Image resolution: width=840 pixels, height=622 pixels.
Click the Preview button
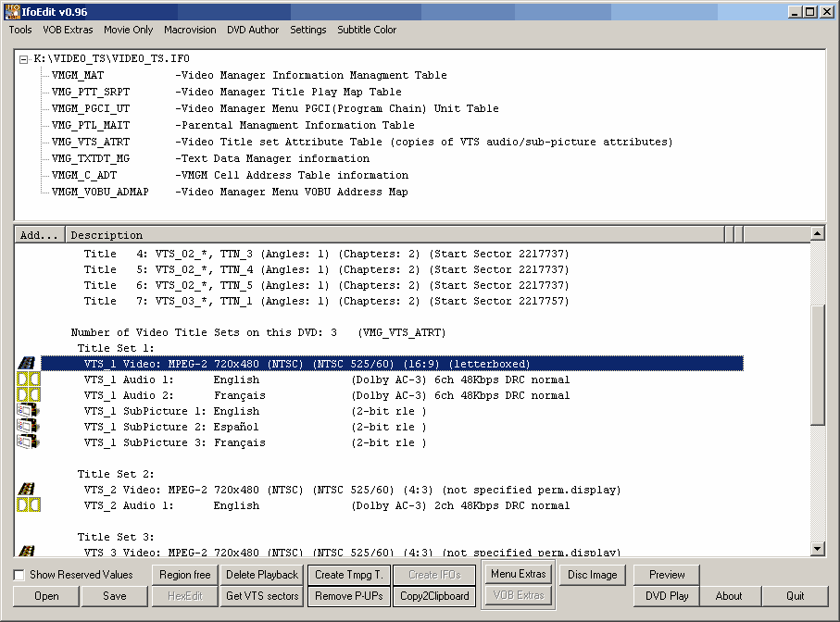click(667, 575)
